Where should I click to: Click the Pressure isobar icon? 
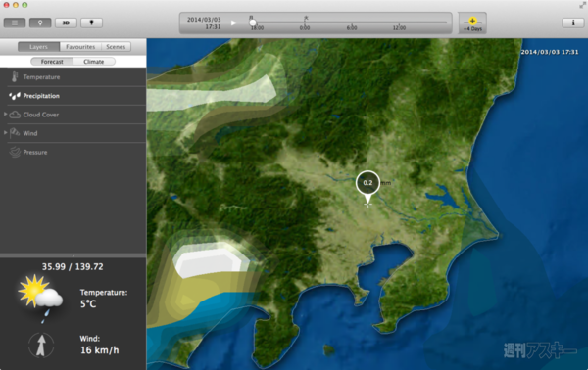click(15, 152)
